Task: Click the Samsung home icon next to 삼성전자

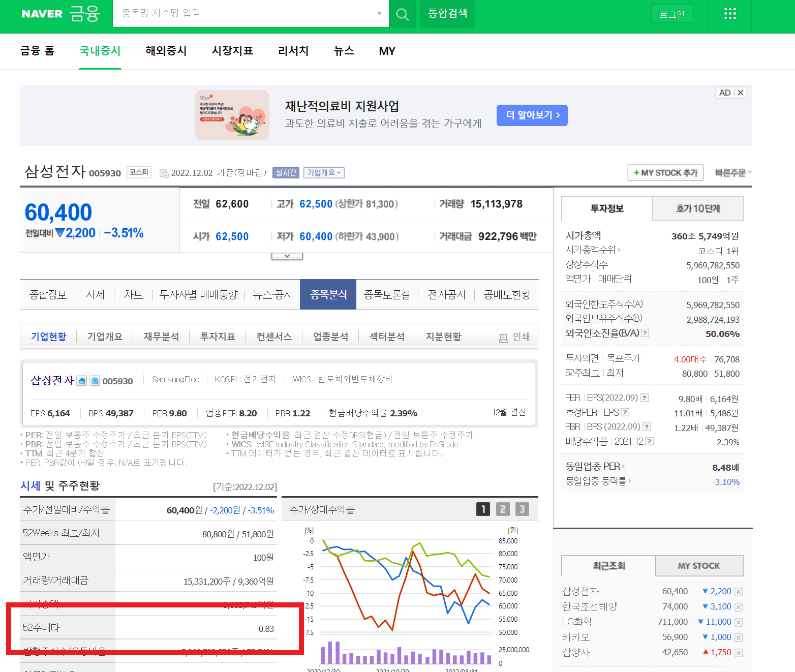Action: (x=82, y=381)
